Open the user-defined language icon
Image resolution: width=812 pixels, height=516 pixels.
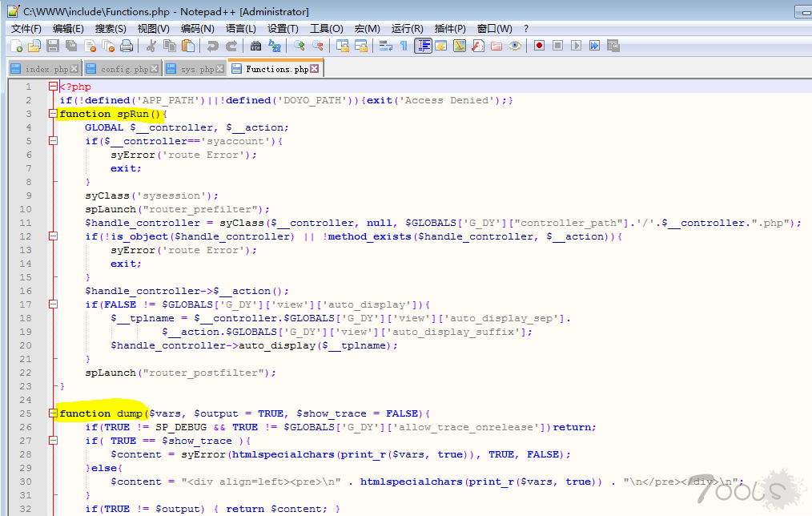point(441,46)
